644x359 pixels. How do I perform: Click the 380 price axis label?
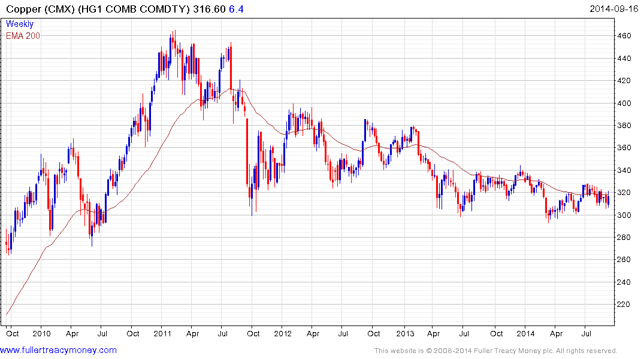click(x=624, y=125)
